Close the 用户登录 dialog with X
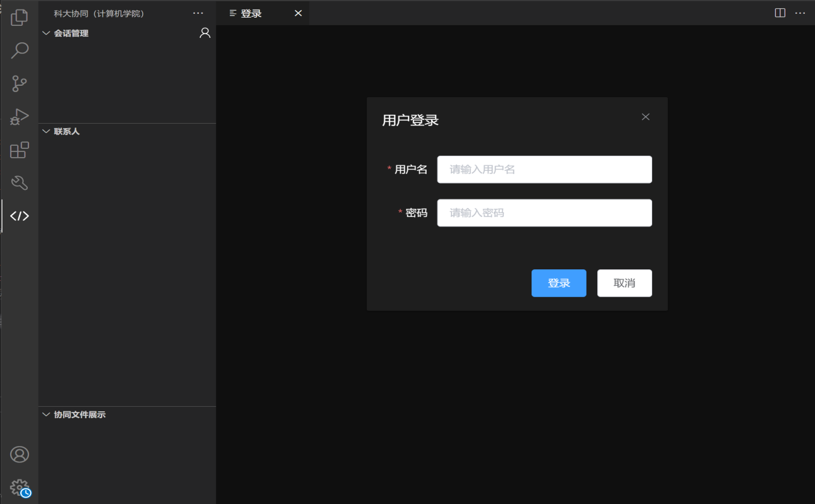 [x=645, y=117]
